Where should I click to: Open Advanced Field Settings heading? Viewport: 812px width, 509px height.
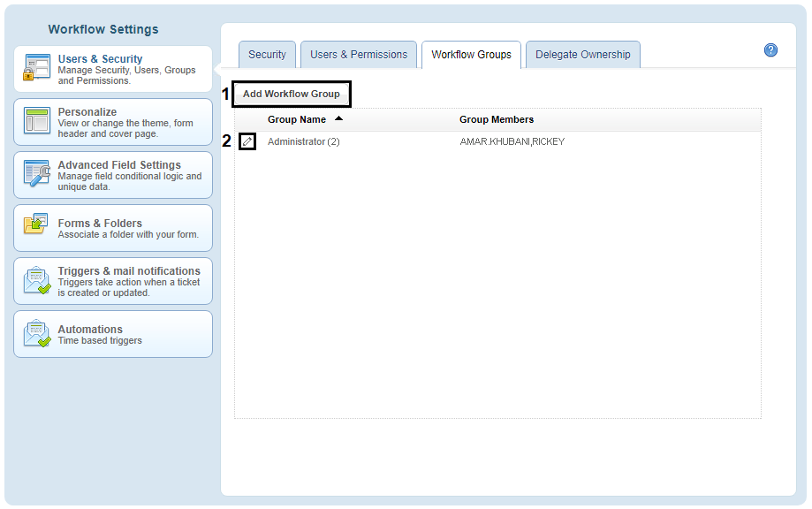click(x=119, y=164)
